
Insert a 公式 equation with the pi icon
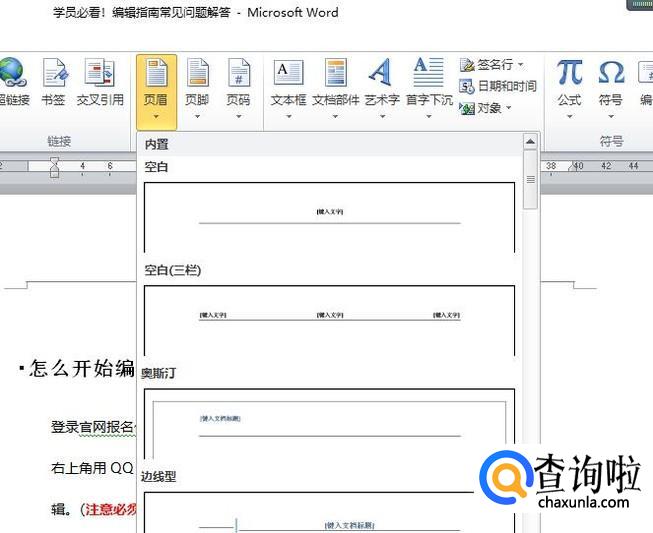coord(570,72)
